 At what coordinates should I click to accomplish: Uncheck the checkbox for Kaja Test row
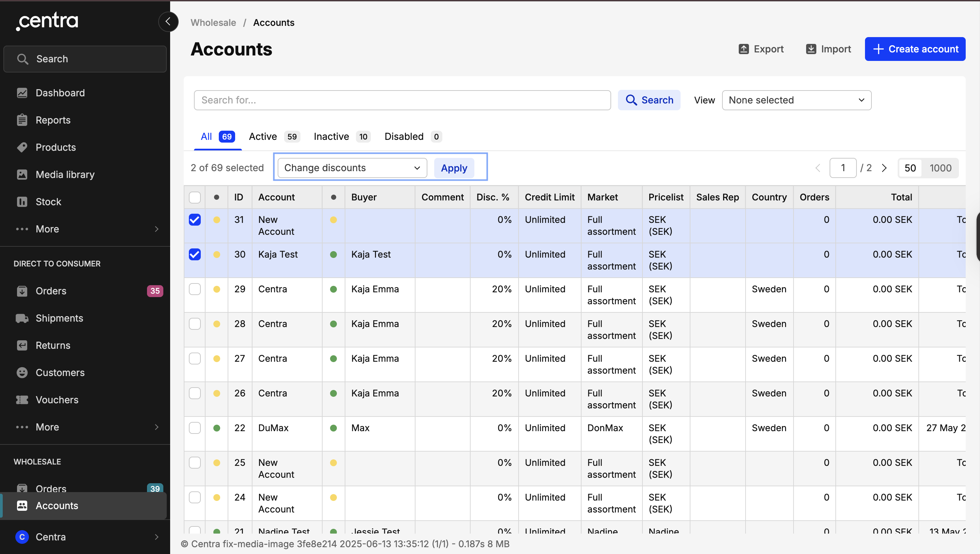[195, 254]
